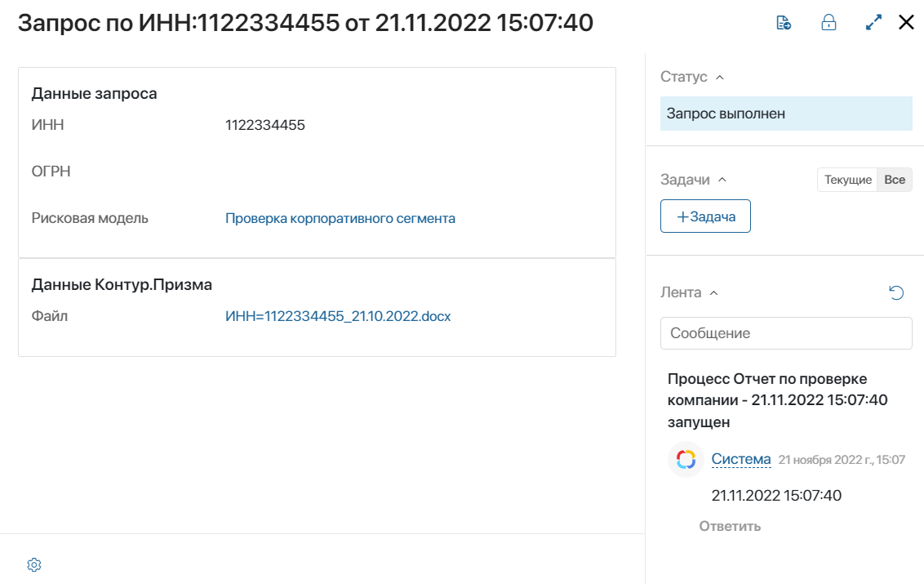Click the Система avatar icon
Screen dimensions: 924x584
(686, 459)
